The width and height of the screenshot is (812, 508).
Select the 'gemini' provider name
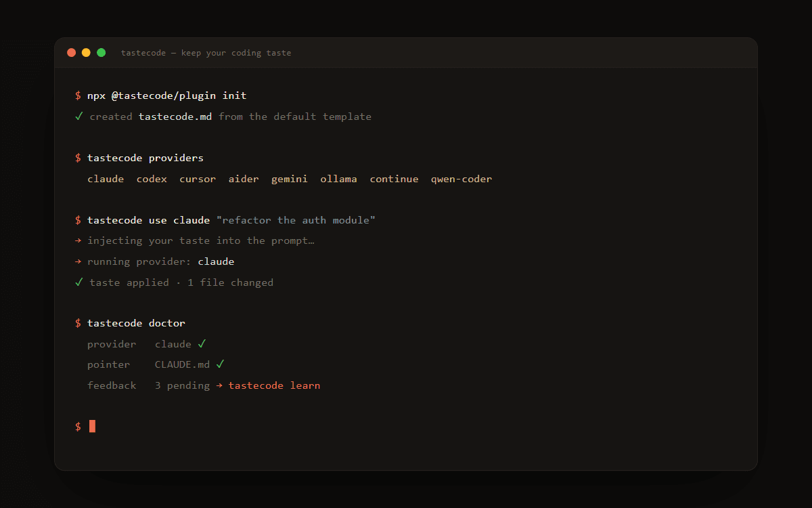click(x=290, y=179)
